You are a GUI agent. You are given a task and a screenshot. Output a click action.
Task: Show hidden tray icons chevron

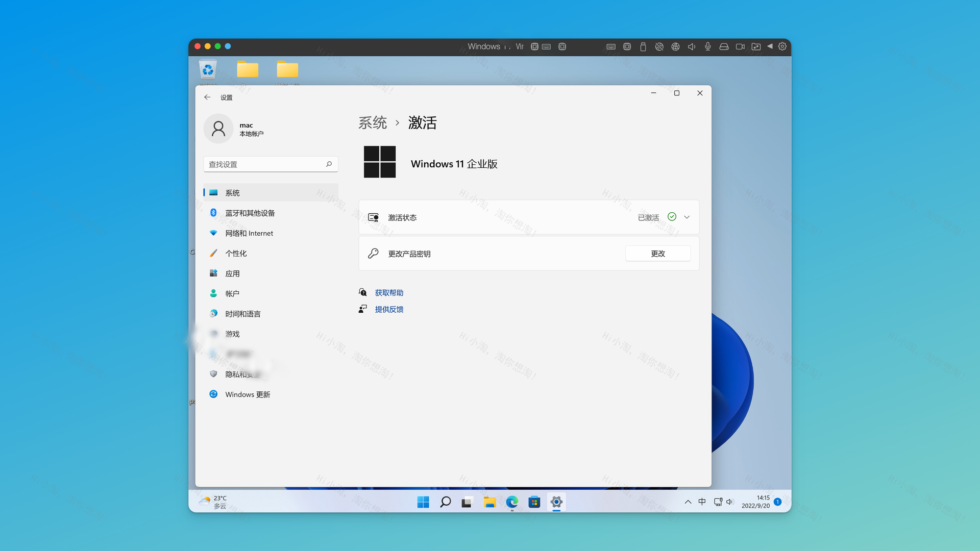tap(688, 502)
